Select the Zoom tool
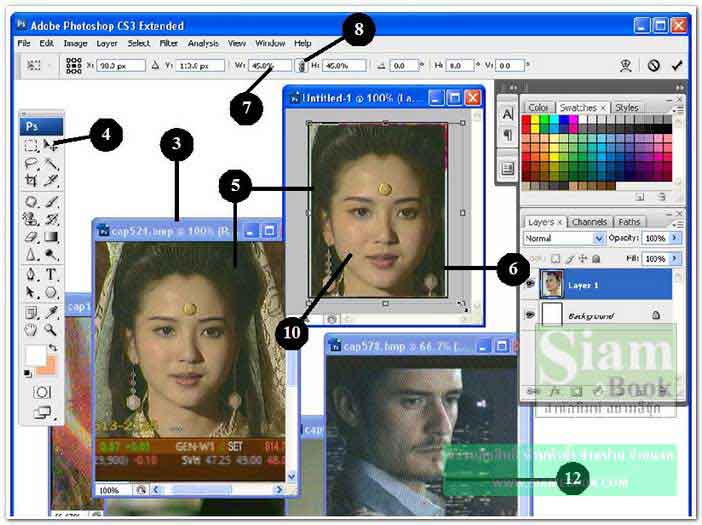Viewport: 702px width, 525px height. (51, 330)
